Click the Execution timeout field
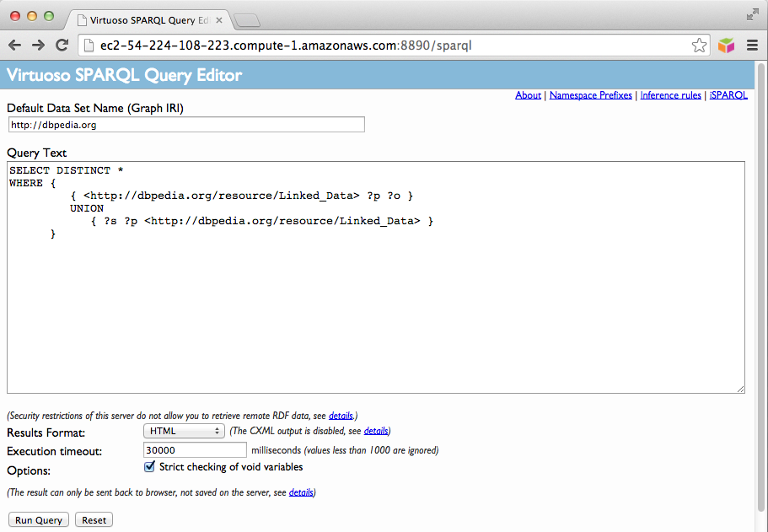This screenshot has height=532, width=768. point(196,450)
